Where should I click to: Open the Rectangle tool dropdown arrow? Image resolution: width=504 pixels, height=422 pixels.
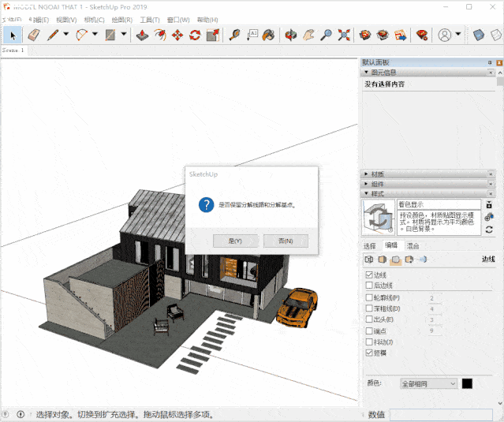pos(124,34)
